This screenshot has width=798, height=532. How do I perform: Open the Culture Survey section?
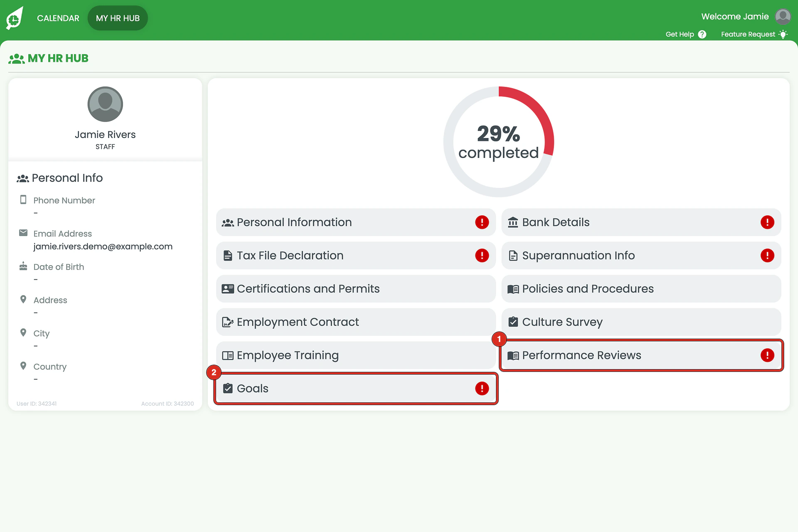[641, 322]
